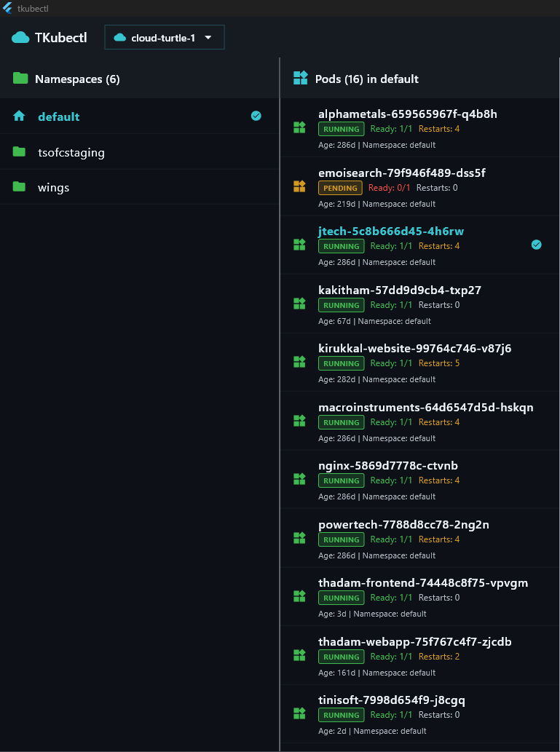Click the pod icon next to nginx-5869d7778c-ctvnb
This screenshot has height=752, width=560.
tap(299, 480)
